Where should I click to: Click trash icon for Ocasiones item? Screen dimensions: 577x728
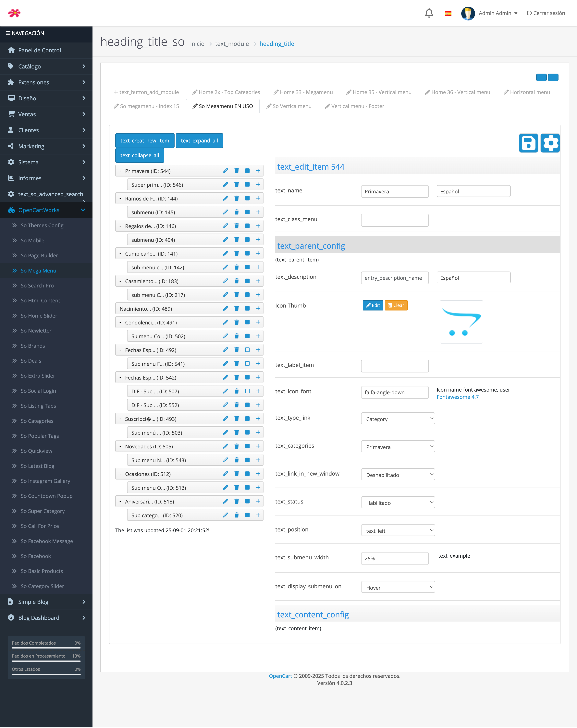[x=237, y=474]
